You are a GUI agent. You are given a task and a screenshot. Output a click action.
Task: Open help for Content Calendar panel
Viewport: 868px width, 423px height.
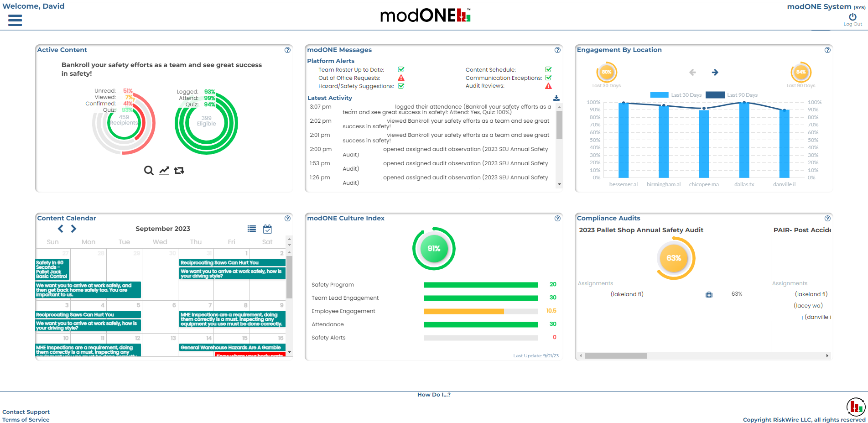tap(287, 219)
